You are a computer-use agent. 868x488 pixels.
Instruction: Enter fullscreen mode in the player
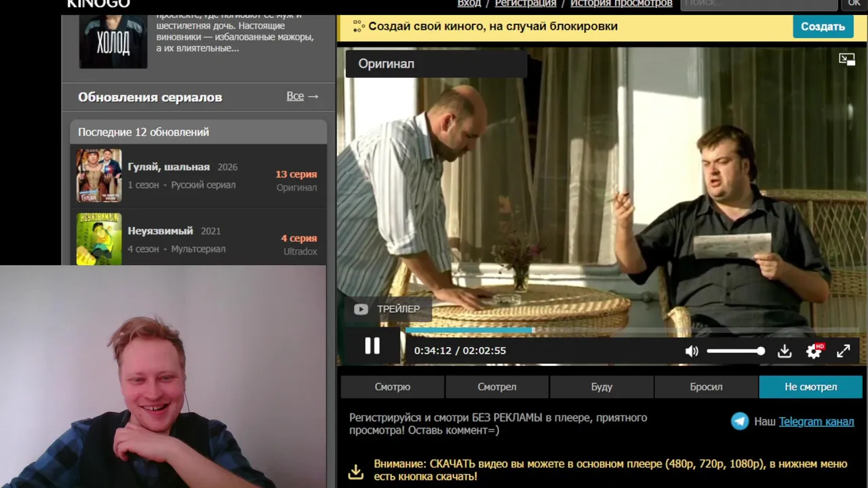pyautogui.click(x=844, y=351)
